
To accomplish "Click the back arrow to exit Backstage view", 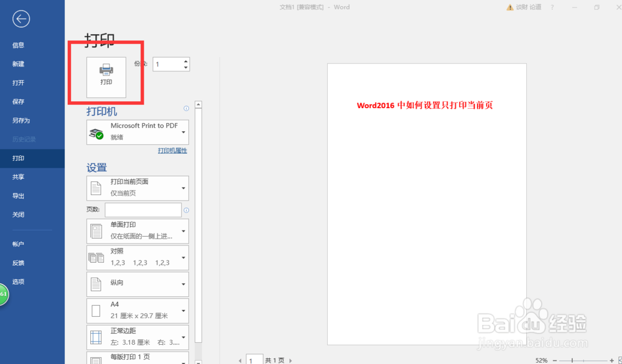I will click(x=21, y=19).
